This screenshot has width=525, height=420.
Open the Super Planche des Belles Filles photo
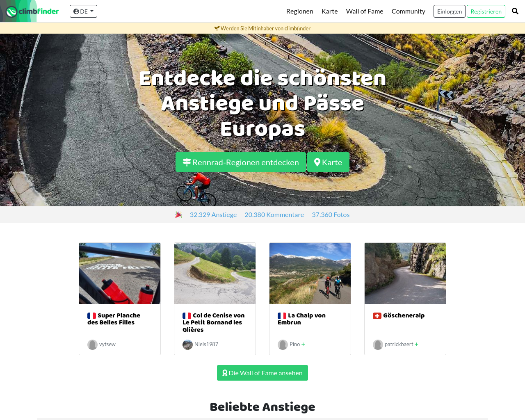tap(120, 273)
